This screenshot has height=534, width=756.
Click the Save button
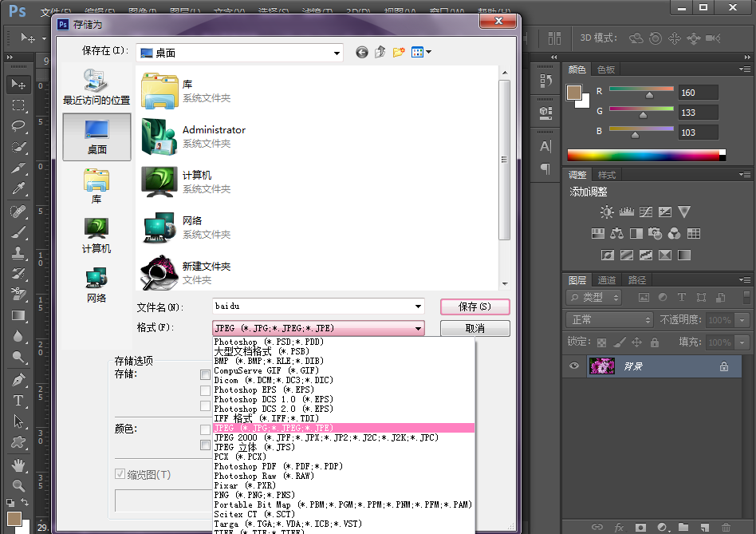[x=475, y=307]
